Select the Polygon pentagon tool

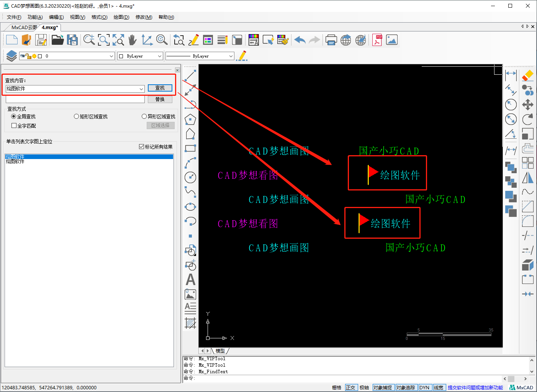190,120
